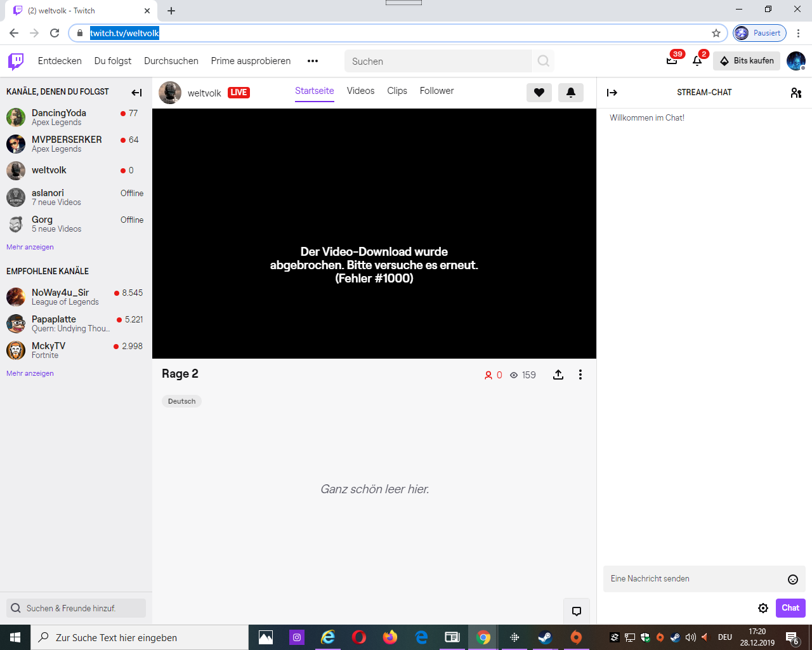Screen dimensions: 812x650
Task: Open stream options three-dot menu
Action: pos(580,375)
